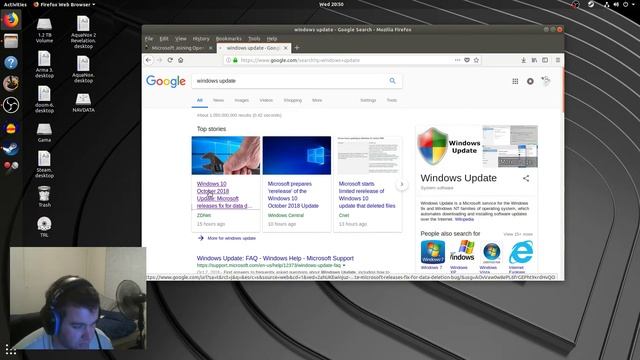Select the Google Videos results tab
Viewport: 640px width, 360px height.
click(x=266, y=100)
